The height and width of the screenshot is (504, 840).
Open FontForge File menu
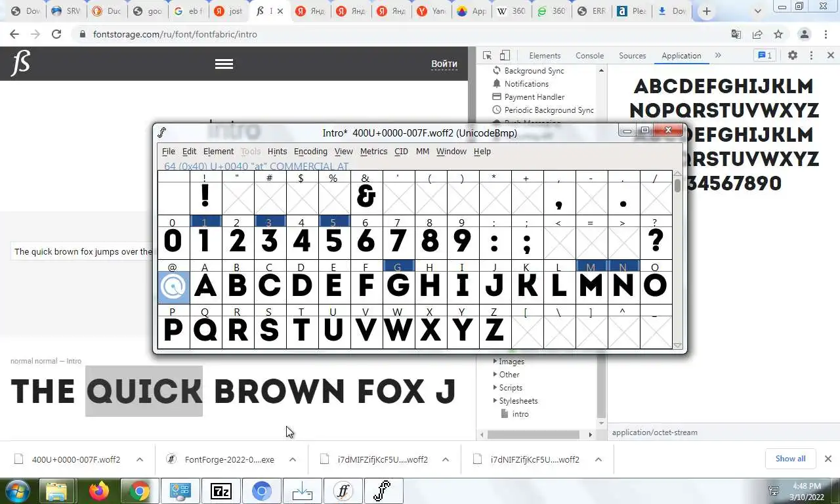click(169, 152)
